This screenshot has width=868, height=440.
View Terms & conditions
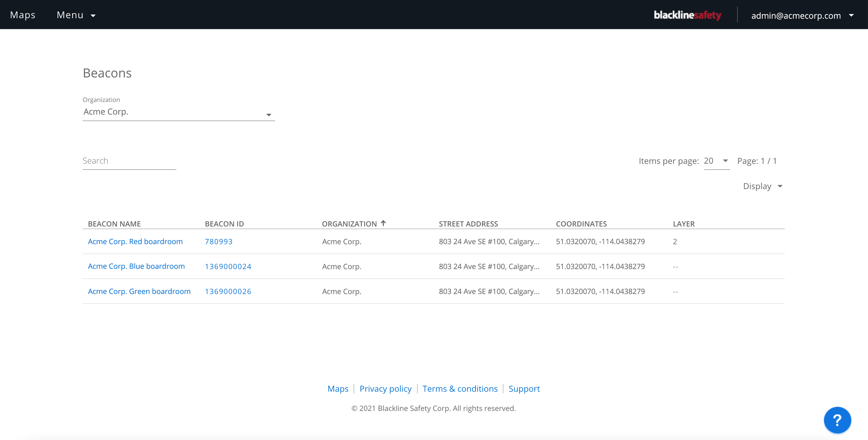[x=460, y=389]
